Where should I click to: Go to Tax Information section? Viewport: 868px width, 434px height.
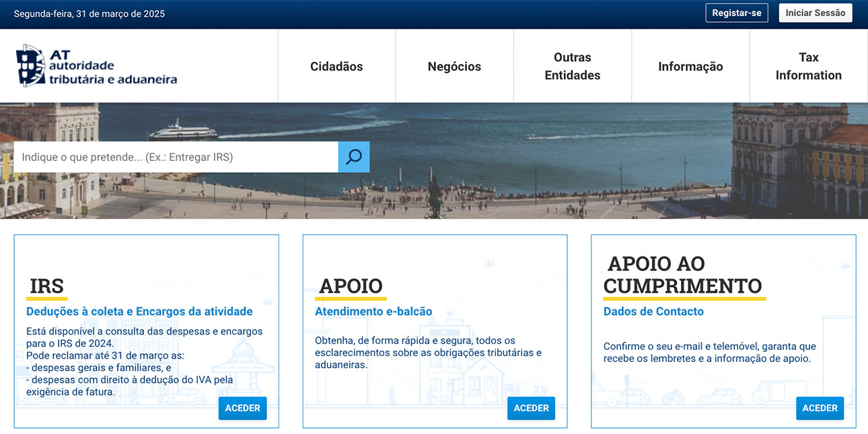pos(808,66)
